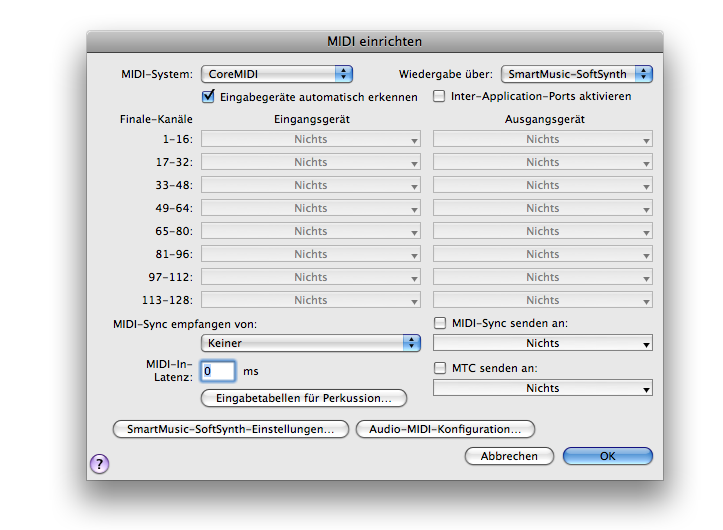
Task: Click the Eingangsgerät column heading
Action: [312, 119]
